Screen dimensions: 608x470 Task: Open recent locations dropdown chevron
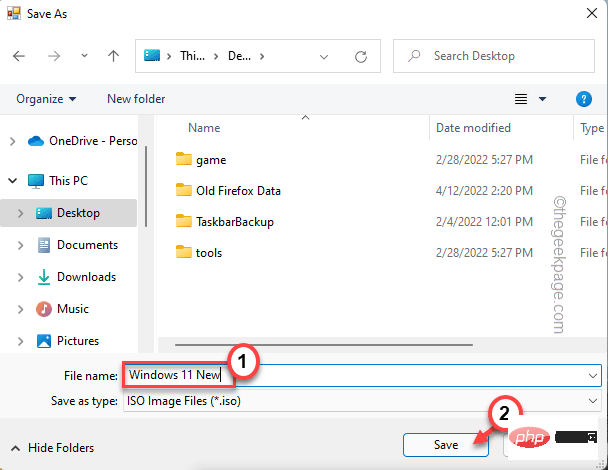coord(84,56)
